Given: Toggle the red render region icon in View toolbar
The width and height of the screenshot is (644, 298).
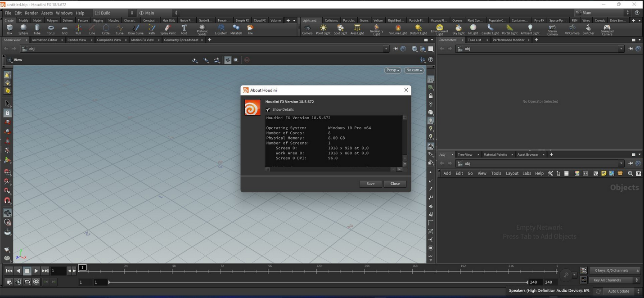Looking at the screenshot, I should [x=247, y=60].
